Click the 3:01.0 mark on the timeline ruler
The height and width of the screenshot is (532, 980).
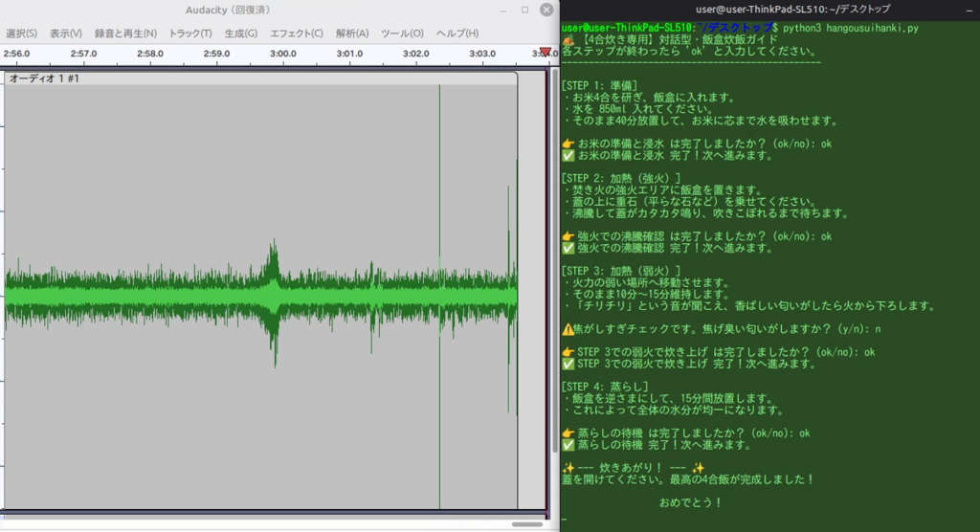point(349,54)
